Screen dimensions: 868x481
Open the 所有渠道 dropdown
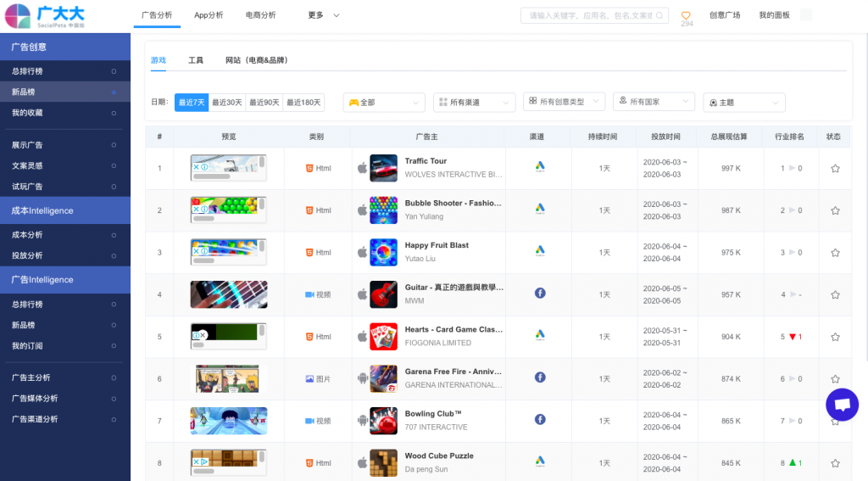point(474,103)
